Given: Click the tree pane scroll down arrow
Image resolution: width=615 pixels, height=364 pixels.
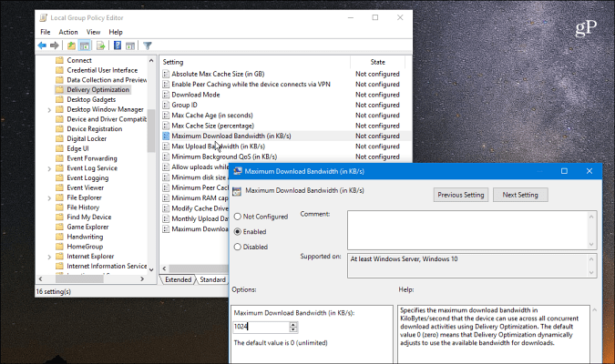Looking at the screenshot, I should (x=151, y=269).
